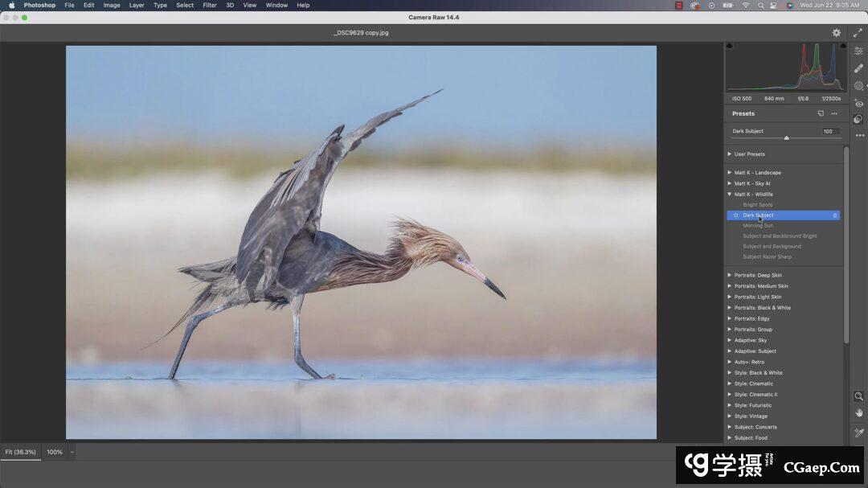Screen dimensions: 868x488
Task: Toggle highlight clipping warning in histogram
Action: [x=842, y=47]
